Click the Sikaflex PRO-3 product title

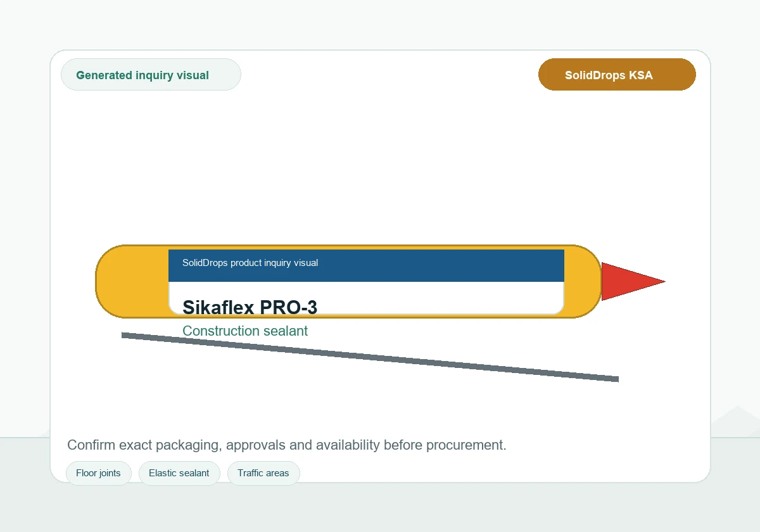click(x=250, y=307)
